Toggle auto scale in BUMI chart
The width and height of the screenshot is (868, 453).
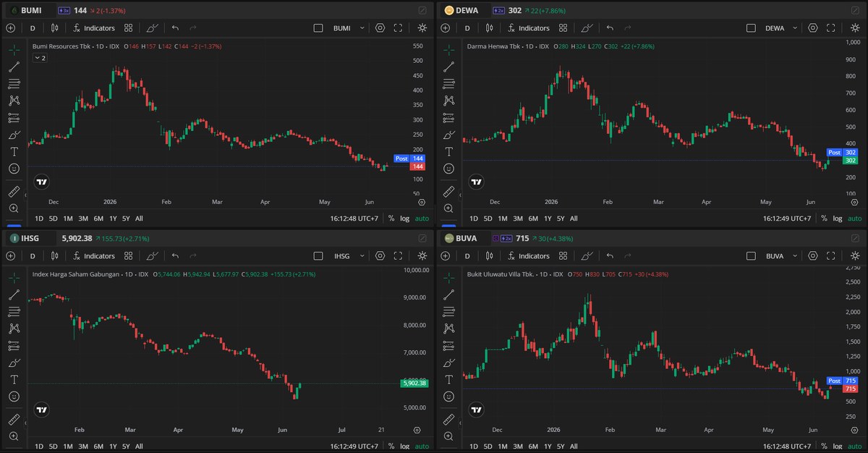[x=422, y=219]
